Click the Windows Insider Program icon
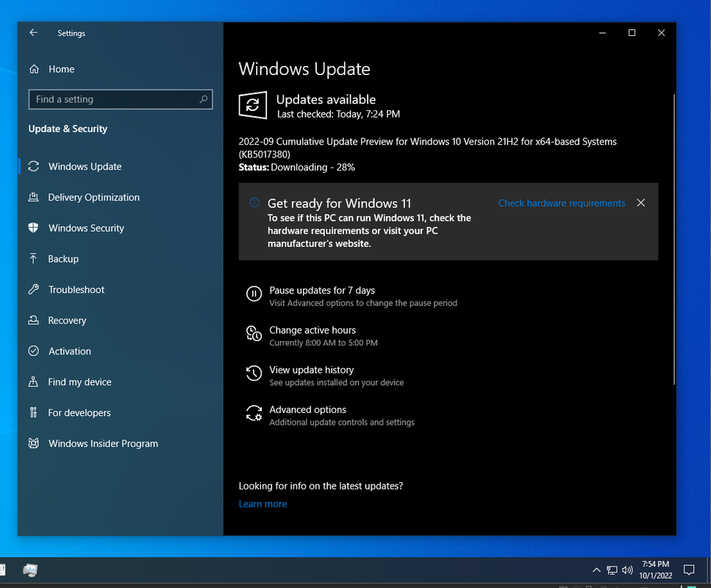 click(34, 443)
